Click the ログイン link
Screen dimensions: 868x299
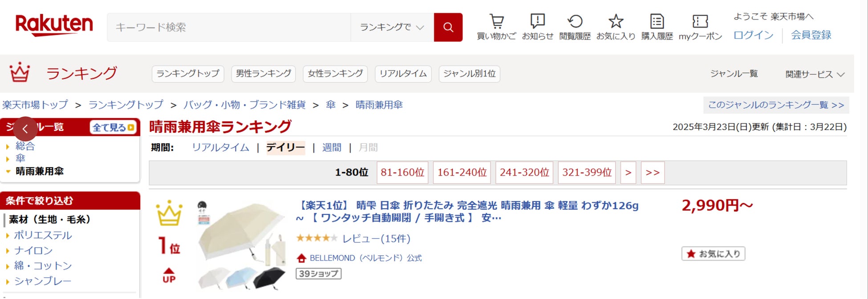[753, 35]
